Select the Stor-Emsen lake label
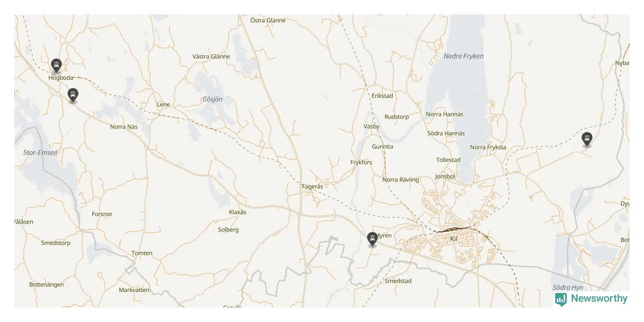The height and width of the screenshot is (322, 644). click(40, 153)
